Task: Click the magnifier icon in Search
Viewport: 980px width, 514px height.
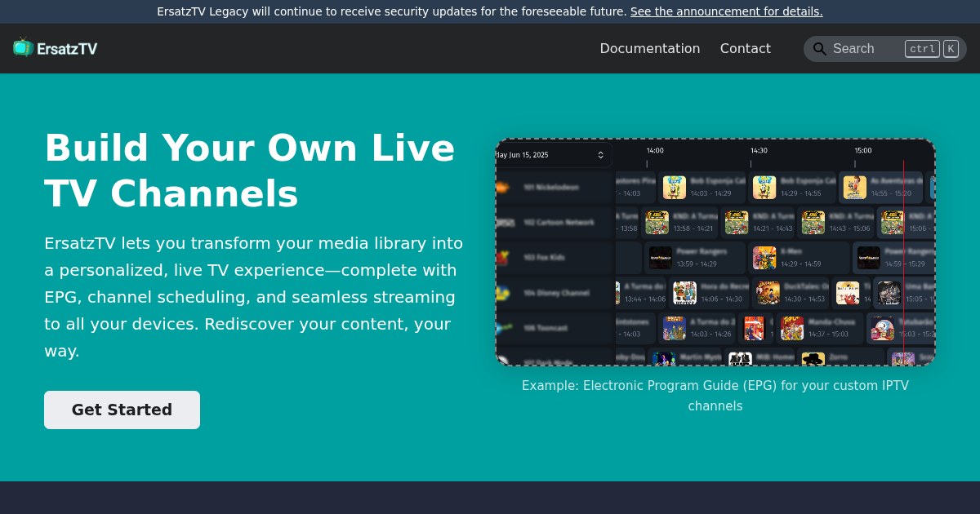Action: click(820, 49)
